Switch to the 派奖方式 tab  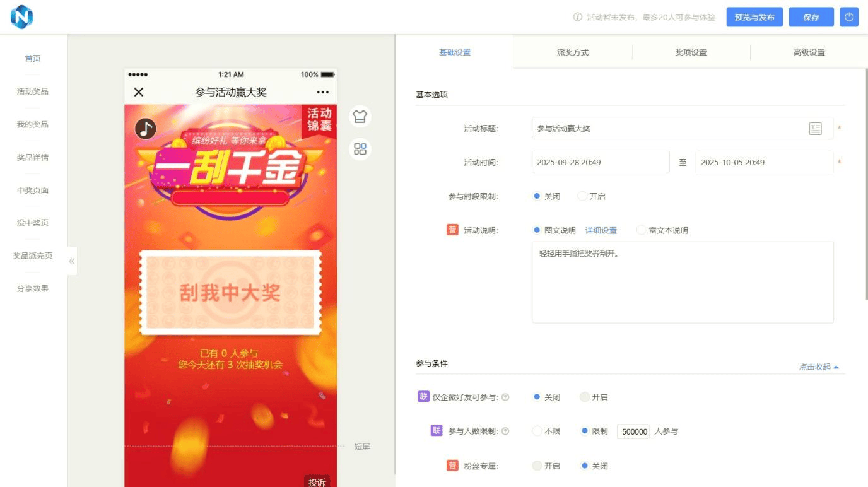tap(573, 52)
